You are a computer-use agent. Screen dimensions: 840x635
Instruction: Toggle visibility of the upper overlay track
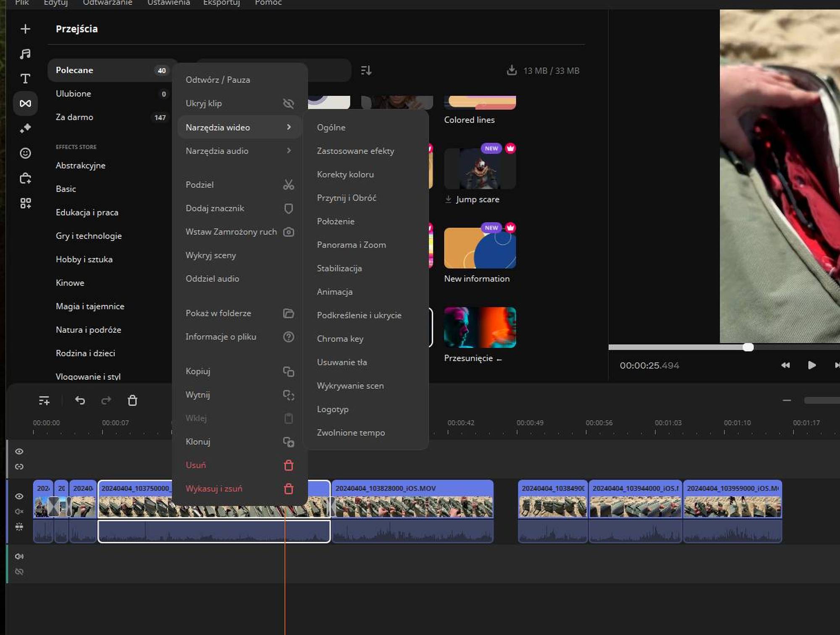click(19, 451)
